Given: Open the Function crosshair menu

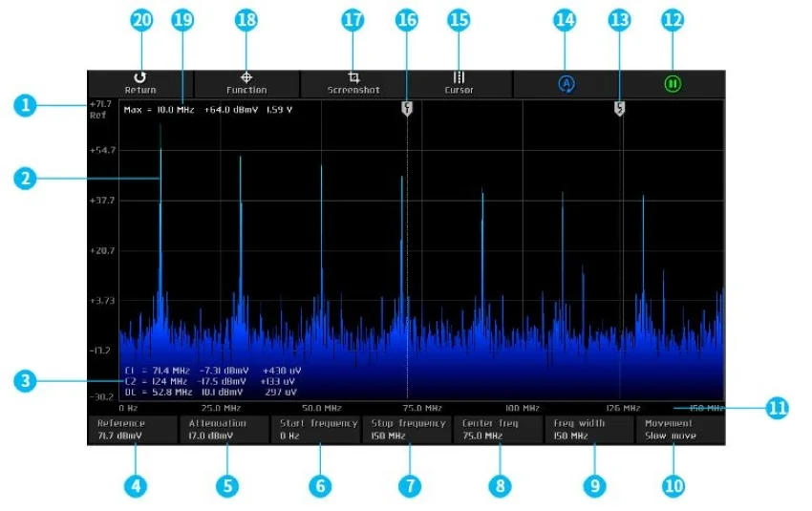Looking at the screenshot, I should 246,83.
